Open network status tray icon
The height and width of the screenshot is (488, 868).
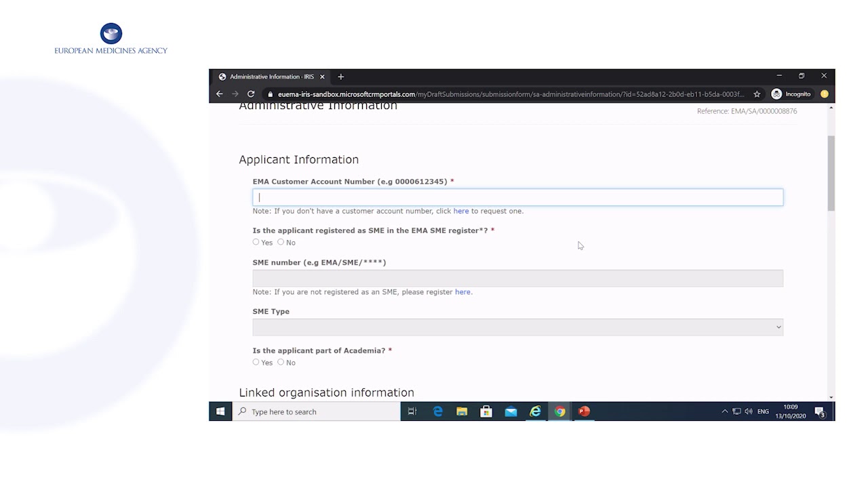[x=736, y=411]
